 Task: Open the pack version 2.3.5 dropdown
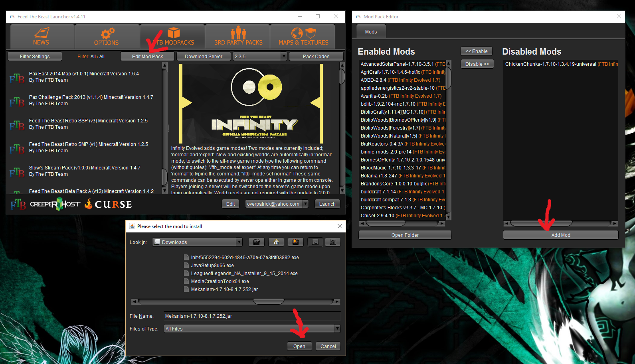click(x=260, y=57)
